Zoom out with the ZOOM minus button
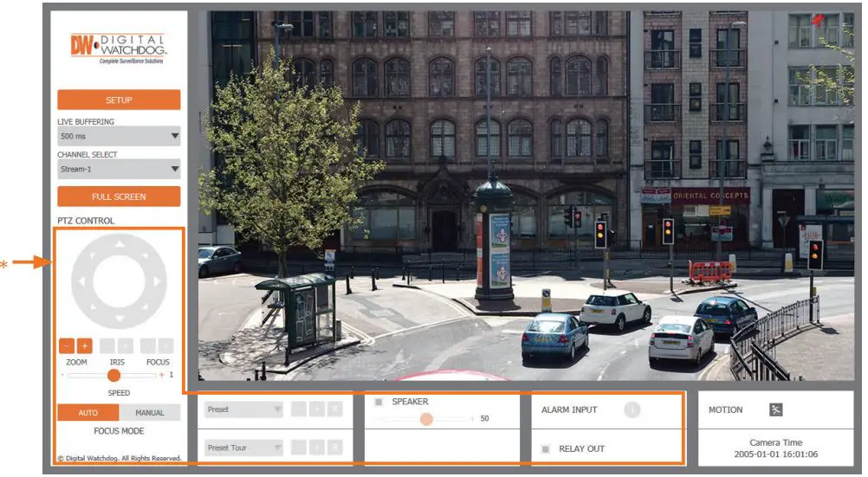 (x=67, y=346)
